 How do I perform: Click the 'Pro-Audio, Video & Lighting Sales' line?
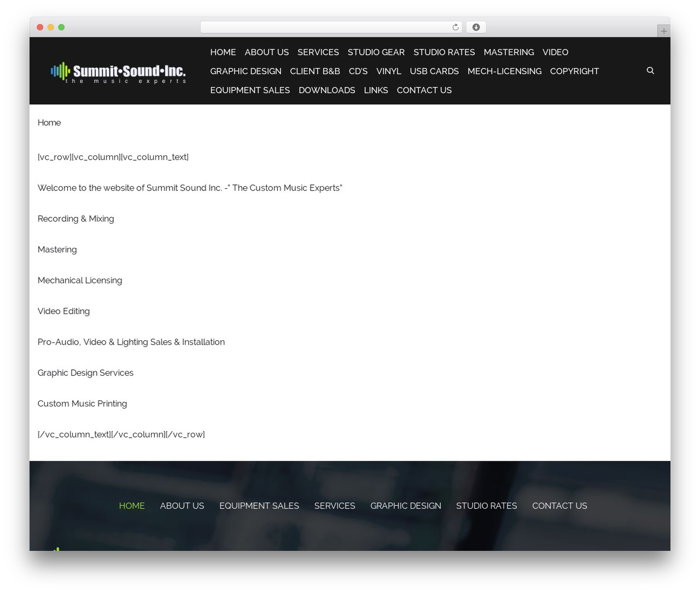click(x=131, y=342)
